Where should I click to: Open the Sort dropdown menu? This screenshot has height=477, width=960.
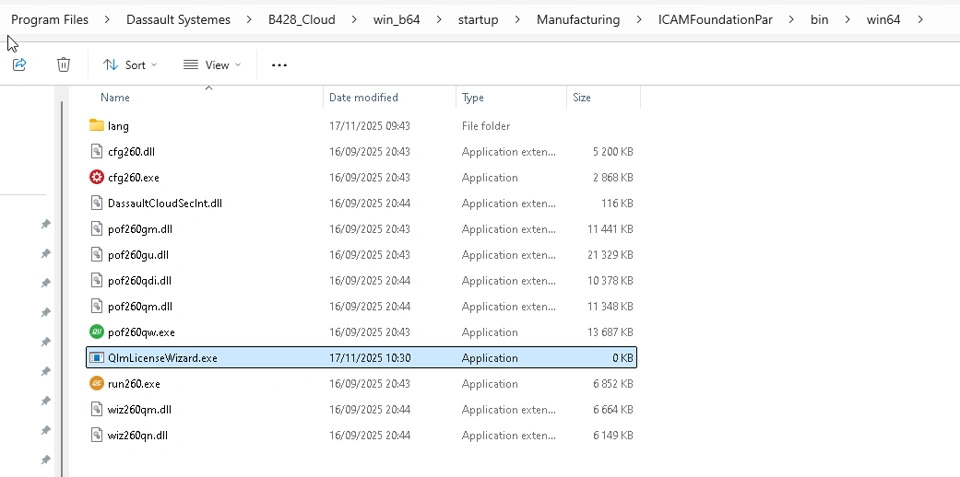[x=130, y=65]
